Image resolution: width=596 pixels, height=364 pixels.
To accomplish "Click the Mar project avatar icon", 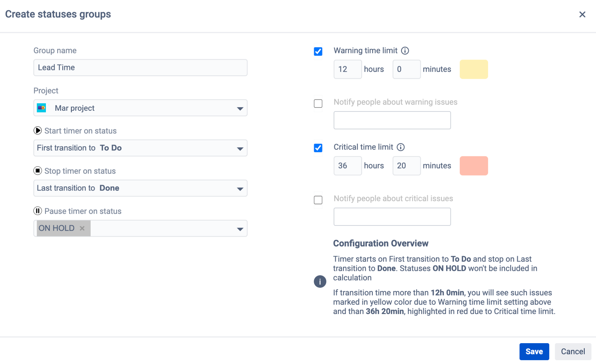I will coord(41,108).
